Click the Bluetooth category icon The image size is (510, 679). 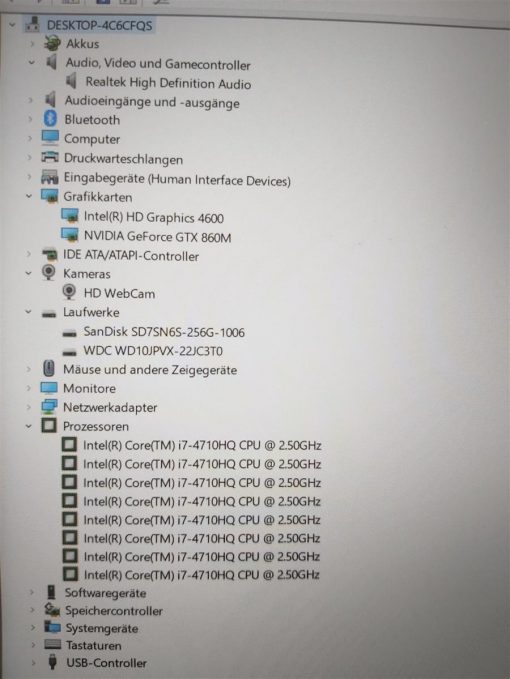tap(51, 118)
